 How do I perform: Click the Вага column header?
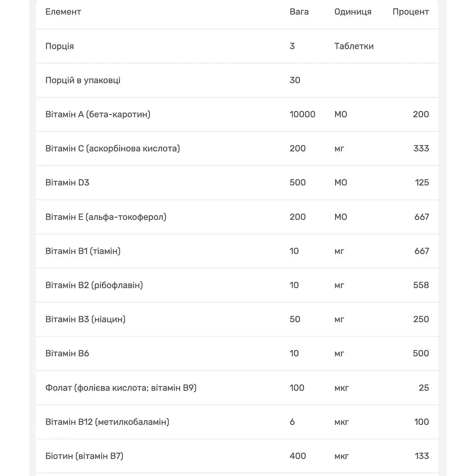[299, 12]
